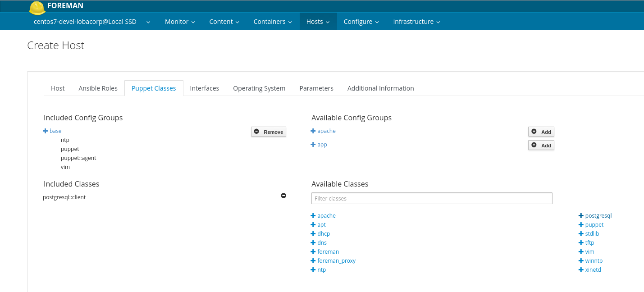644x292 pixels.
Task: Expand the xinetd class link
Action: tap(593, 270)
